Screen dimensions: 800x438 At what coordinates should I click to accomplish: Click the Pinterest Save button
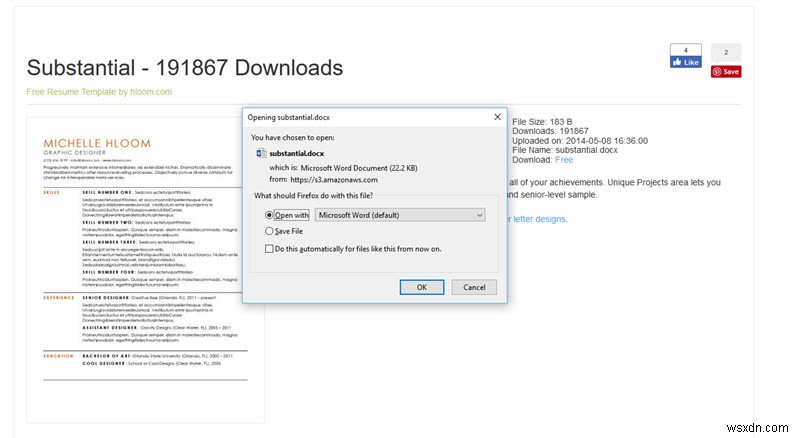[726, 71]
